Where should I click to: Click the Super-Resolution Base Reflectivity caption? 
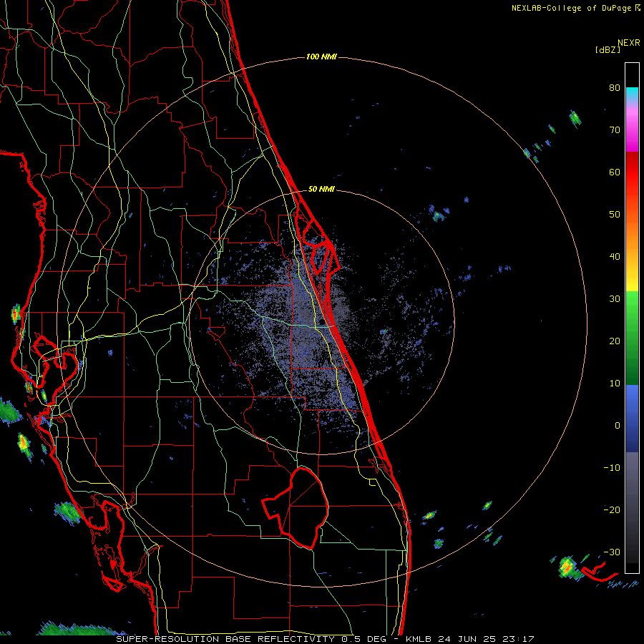(251, 639)
